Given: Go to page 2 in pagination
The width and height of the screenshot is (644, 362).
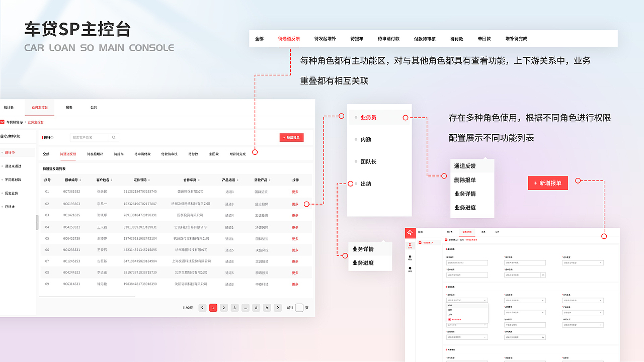Looking at the screenshot, I should pyautogui.click(x=224, y=308).
